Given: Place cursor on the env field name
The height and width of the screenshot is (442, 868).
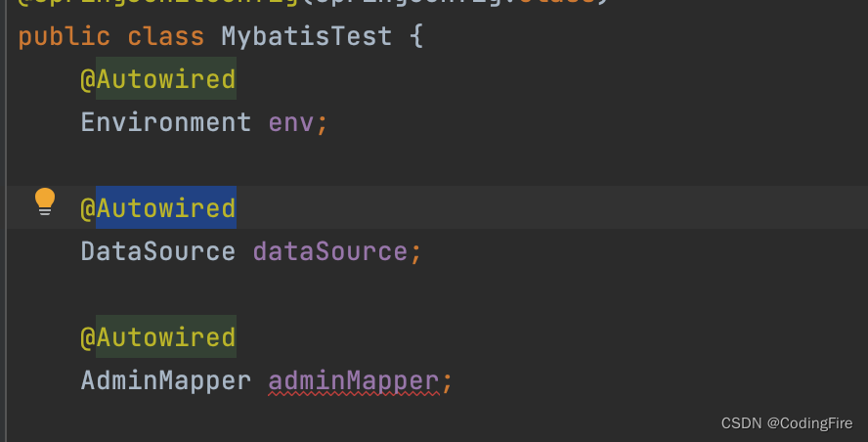Looking at the screenshot, I should click(291, 123).
